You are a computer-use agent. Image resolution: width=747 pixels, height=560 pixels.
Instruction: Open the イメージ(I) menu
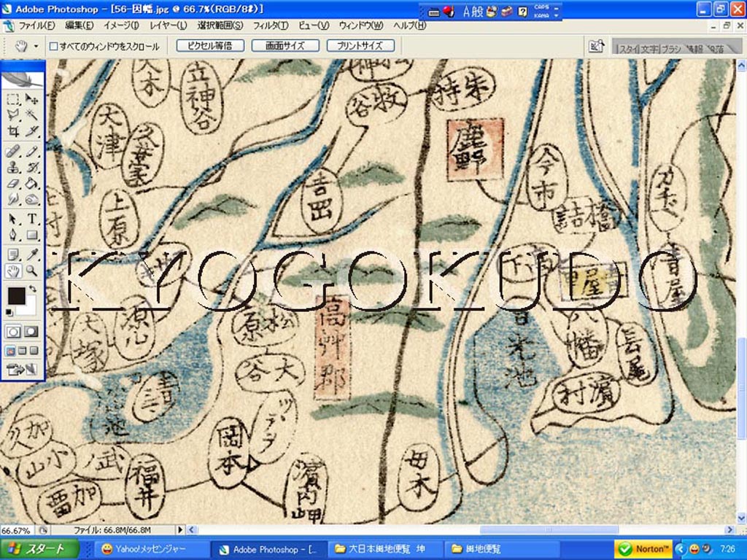tap(122, 26)
